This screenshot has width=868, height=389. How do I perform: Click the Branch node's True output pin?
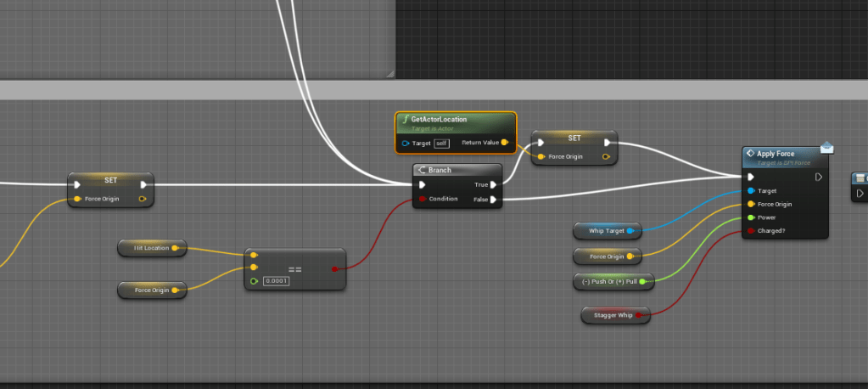click(494, 184)
